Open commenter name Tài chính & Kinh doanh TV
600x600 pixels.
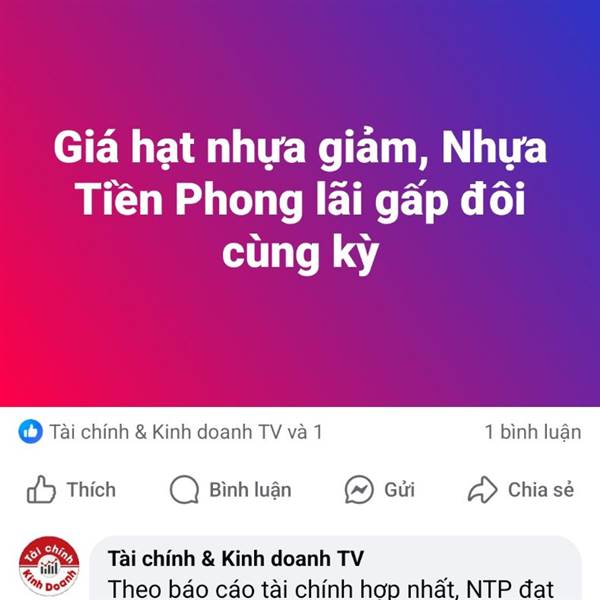pyautogui.click(x=236, y=558)
